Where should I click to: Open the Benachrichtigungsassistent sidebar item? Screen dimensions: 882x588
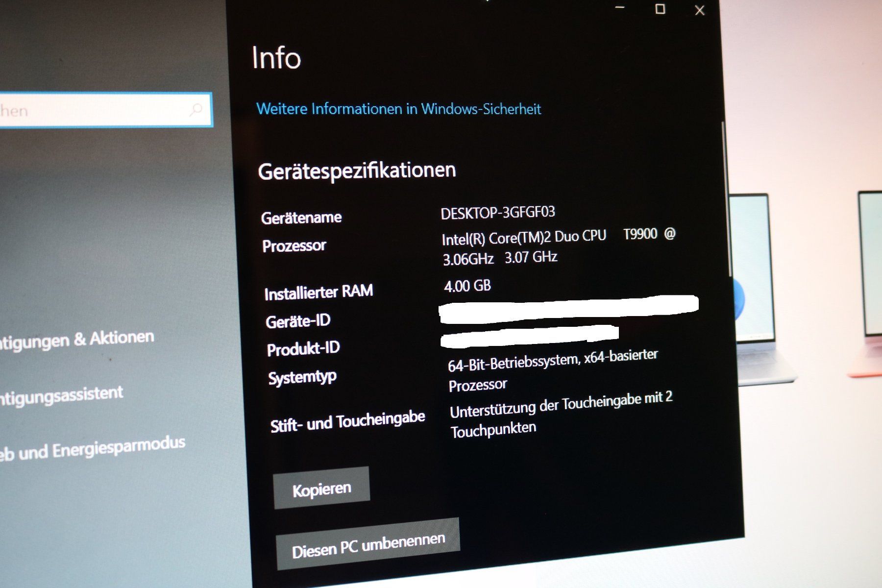point(61,395)
